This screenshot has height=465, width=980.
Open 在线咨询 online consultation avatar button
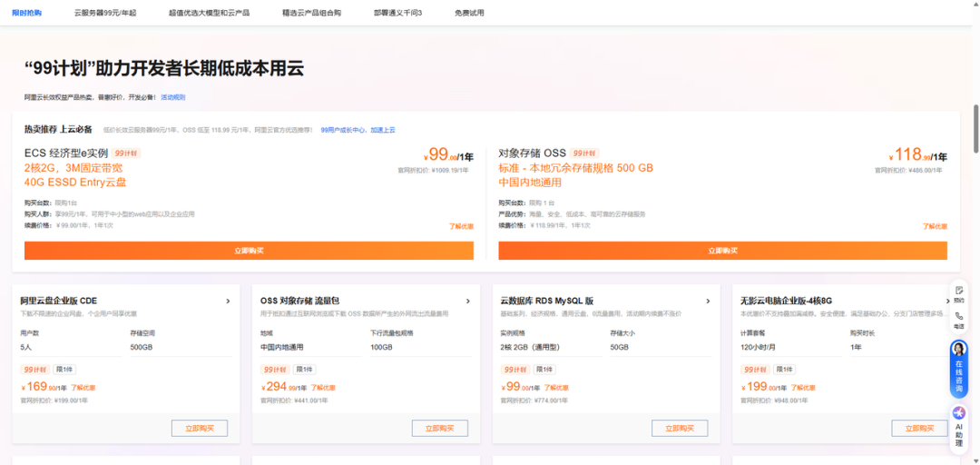(x=959, y=369)
